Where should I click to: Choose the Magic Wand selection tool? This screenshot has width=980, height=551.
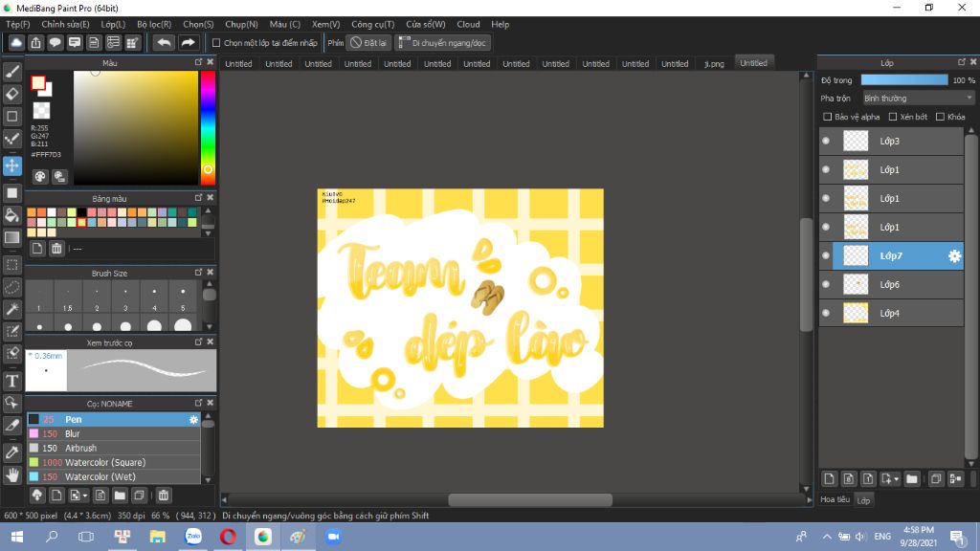tap(12, 309)
